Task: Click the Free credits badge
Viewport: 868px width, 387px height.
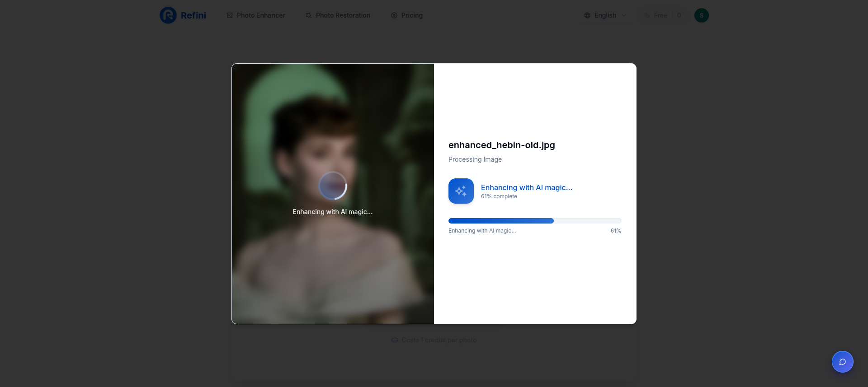Action: [663, 15]
